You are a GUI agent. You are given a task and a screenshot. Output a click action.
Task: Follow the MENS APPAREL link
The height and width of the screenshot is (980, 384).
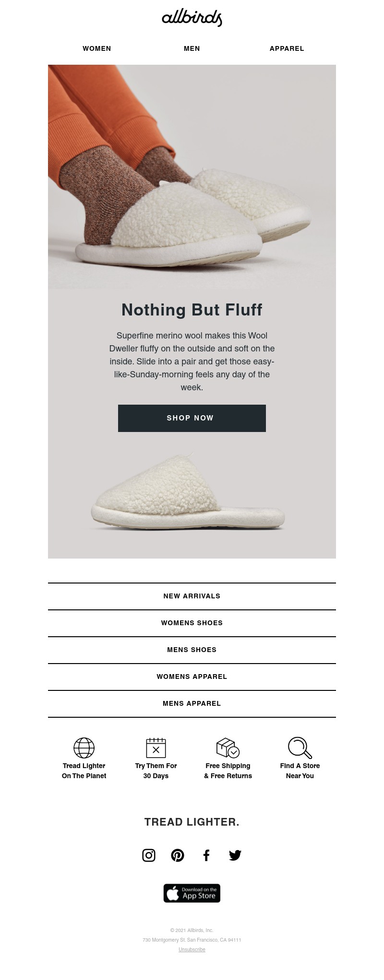pyautogui.click(x=192, y=703)
